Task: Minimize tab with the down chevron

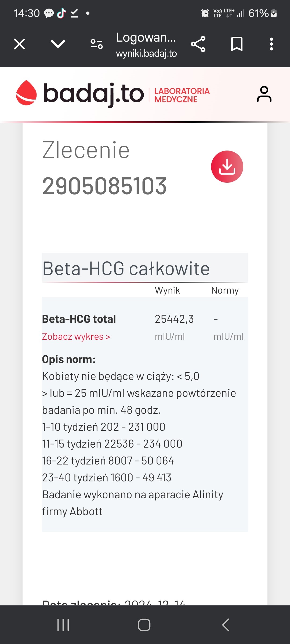Action: (x=58, y=44)
